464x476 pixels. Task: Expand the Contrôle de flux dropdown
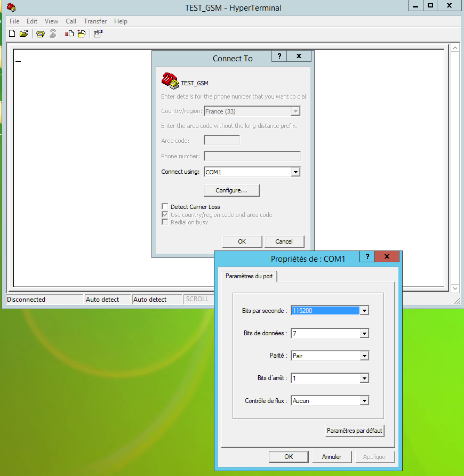[364, 401]
